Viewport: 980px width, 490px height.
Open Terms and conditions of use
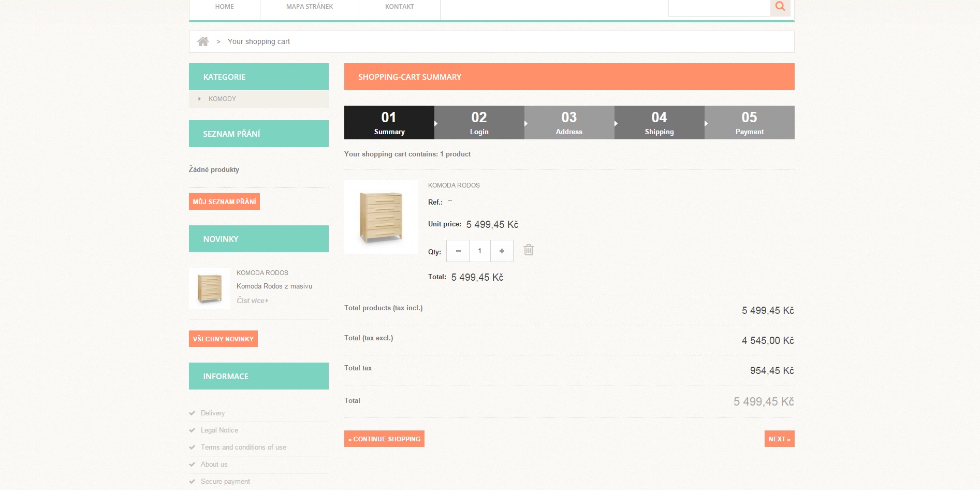[x=243, y=448]
